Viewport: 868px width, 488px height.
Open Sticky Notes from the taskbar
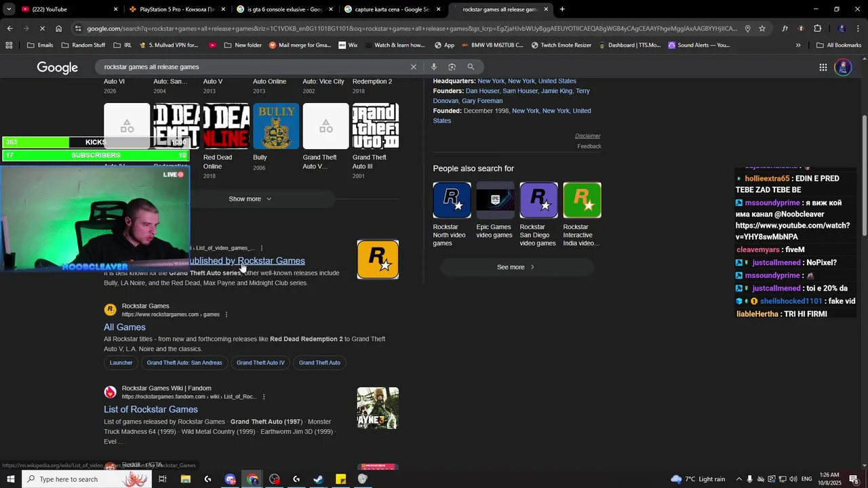click(x=340, y=479)
